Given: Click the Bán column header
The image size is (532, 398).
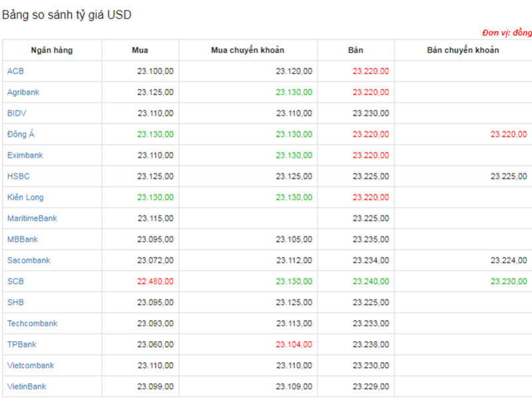Looking at the screenshot, I should point(356,50).
